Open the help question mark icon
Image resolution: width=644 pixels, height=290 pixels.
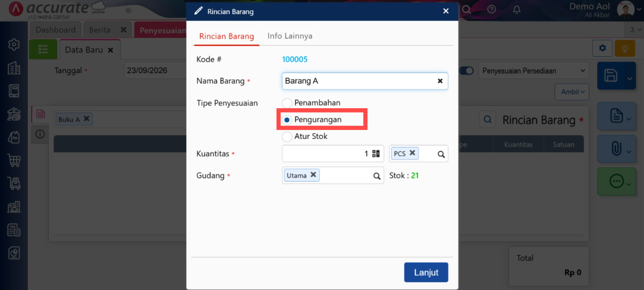tap(491, 9)
